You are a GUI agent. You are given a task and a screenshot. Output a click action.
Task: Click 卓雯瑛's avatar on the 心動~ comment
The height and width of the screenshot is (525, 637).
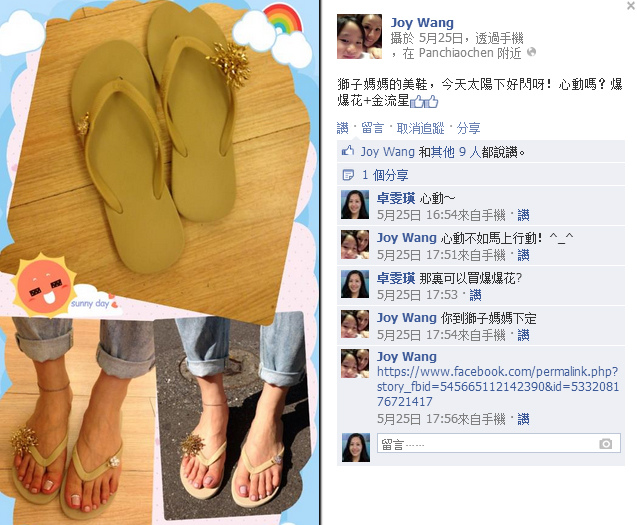(x=355, y=204)
